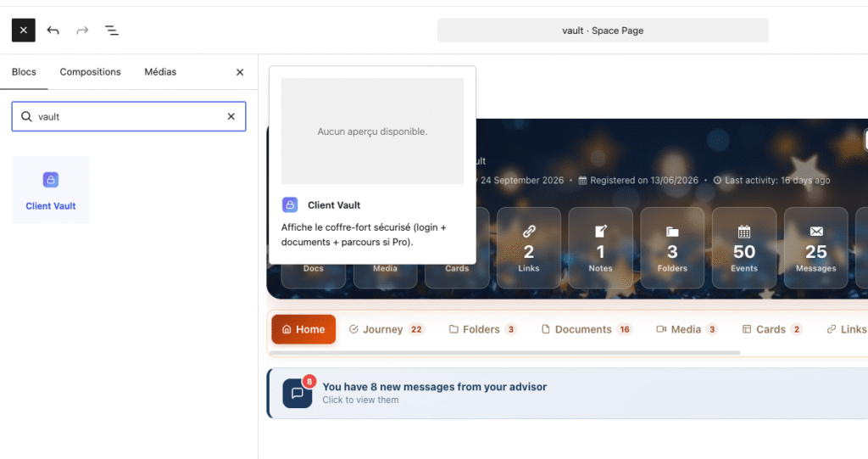This screenshot has width=868, height=459.
Task: Open the 'vault · Space Page' title bar
Action: pos(603,31)
